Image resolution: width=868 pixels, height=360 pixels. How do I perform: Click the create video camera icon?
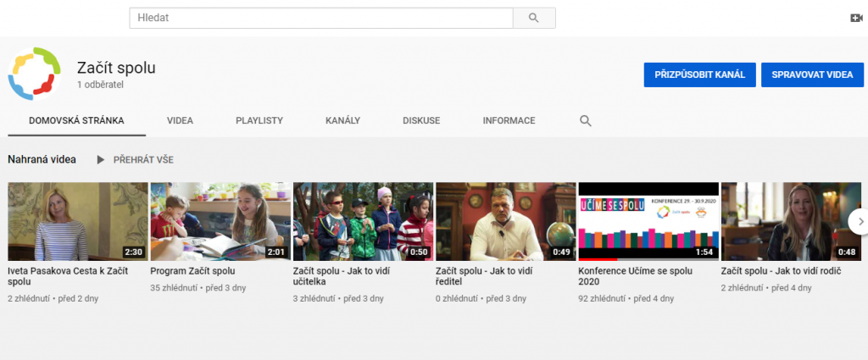click(x=855, y=18)
